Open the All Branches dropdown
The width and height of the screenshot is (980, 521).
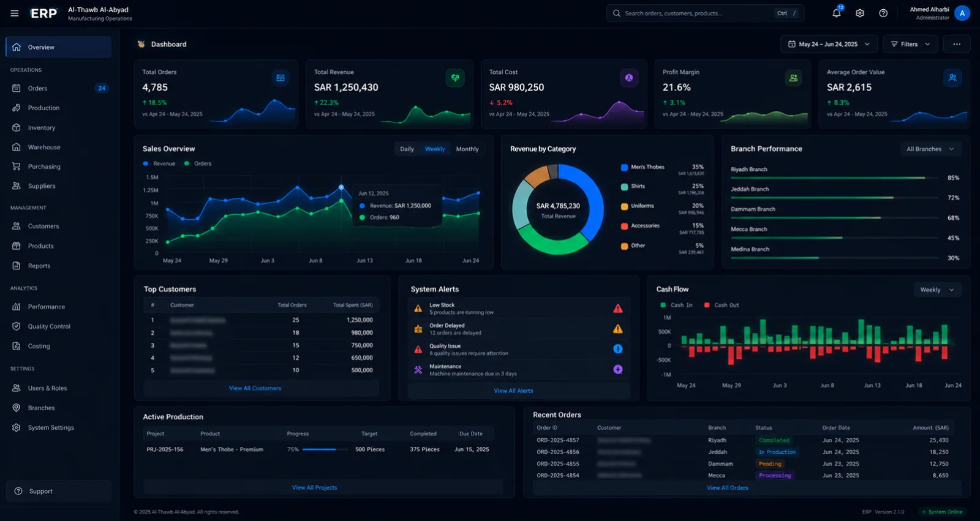[x=930, y=149]
